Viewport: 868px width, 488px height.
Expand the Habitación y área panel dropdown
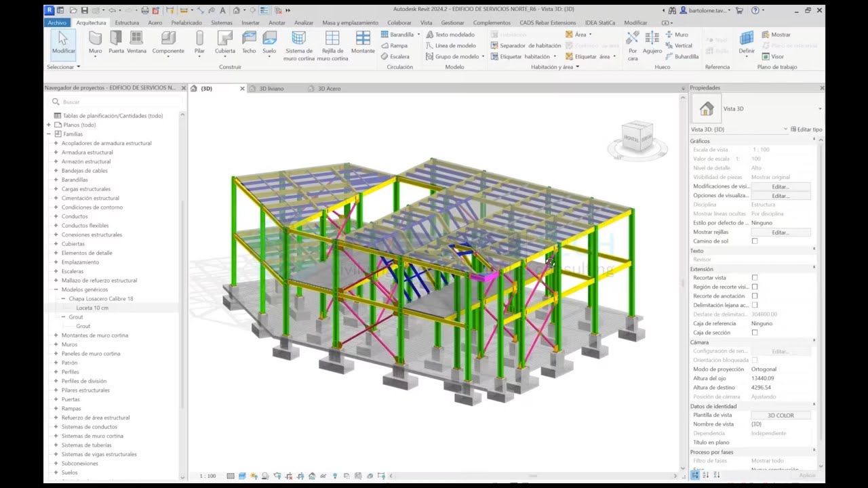[555, 67]
